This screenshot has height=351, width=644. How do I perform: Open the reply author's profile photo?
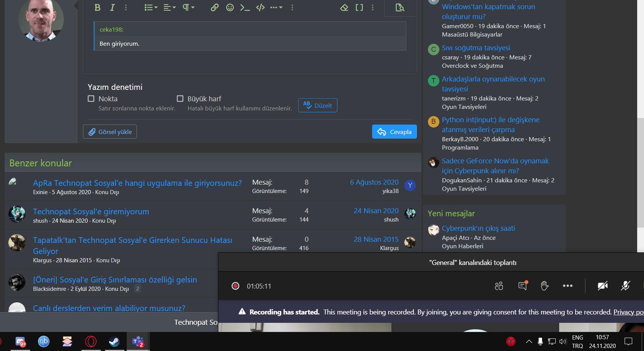(41, 20)
